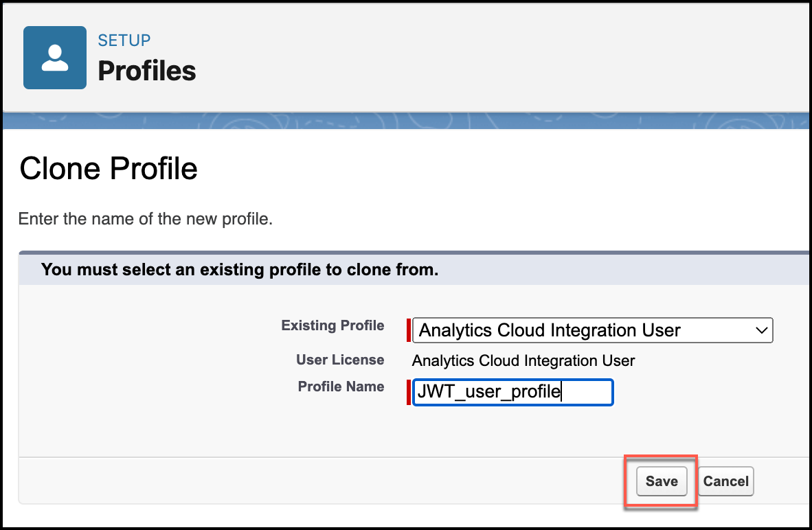Click the red required marker beside Profile Name
Image resolution: width=812 pixels, height=530 pixels.
(409, 393)
